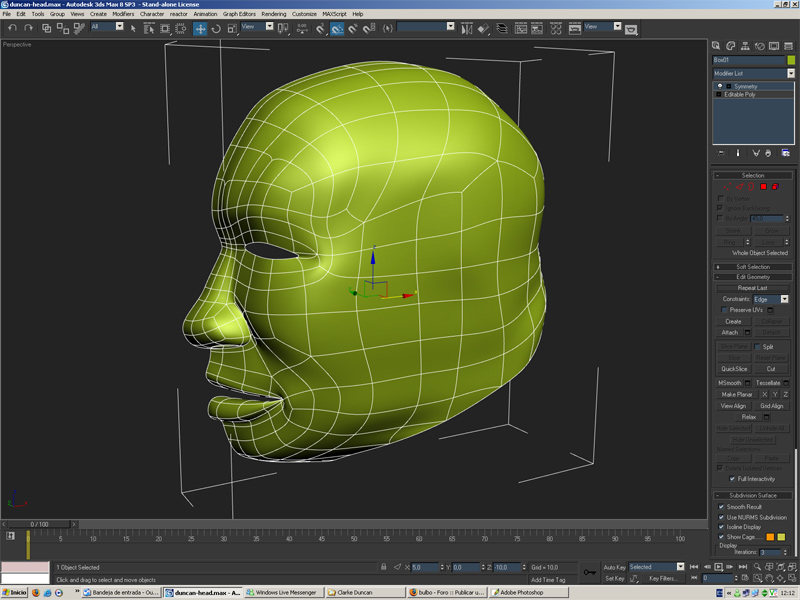Open the selection filter All dropdown
The image size is (800, 600).
(119, 27)
